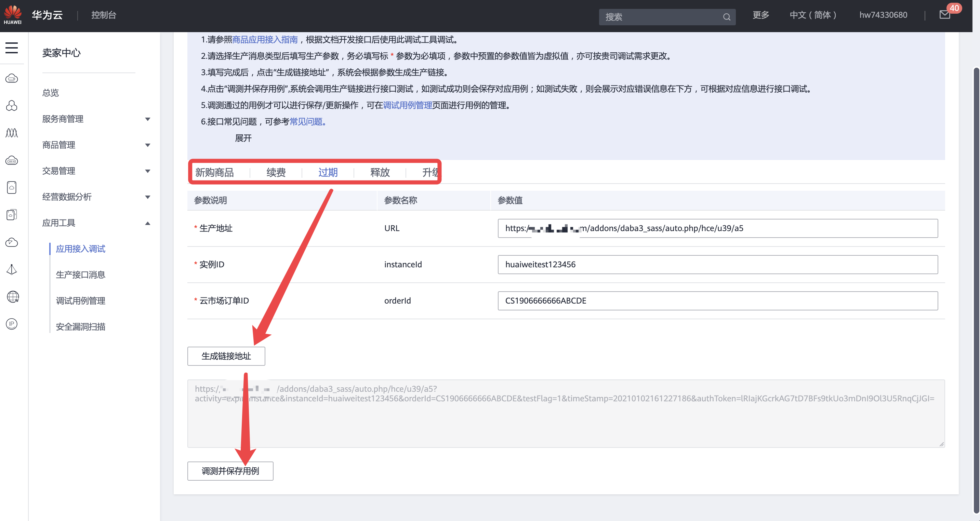Focus the 生产地址 URL input
The width and height of the screenshot is (980, 521).
coord(717,228)
